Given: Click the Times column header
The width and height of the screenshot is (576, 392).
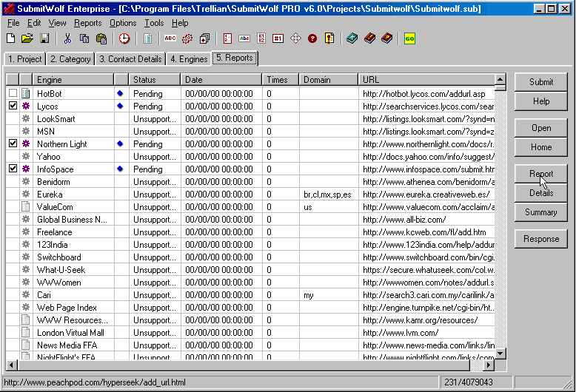Looking at the screenshot, I should 281,80.
